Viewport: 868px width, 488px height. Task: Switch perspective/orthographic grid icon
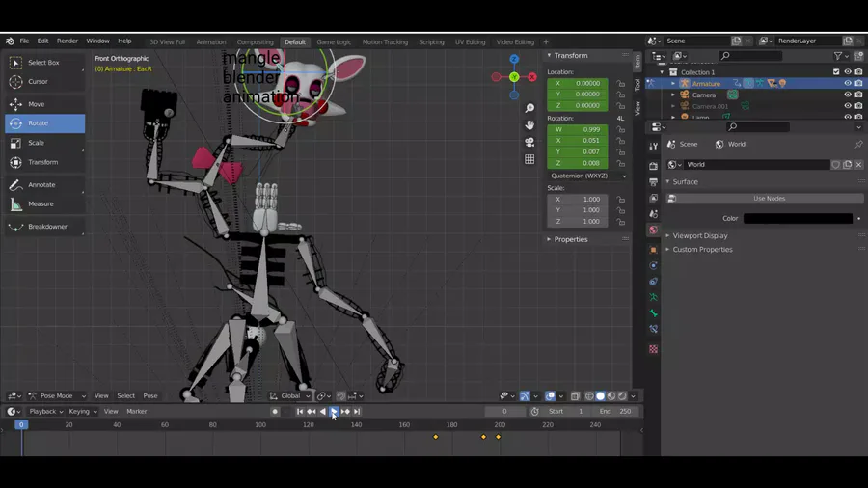tap(529, 159)
